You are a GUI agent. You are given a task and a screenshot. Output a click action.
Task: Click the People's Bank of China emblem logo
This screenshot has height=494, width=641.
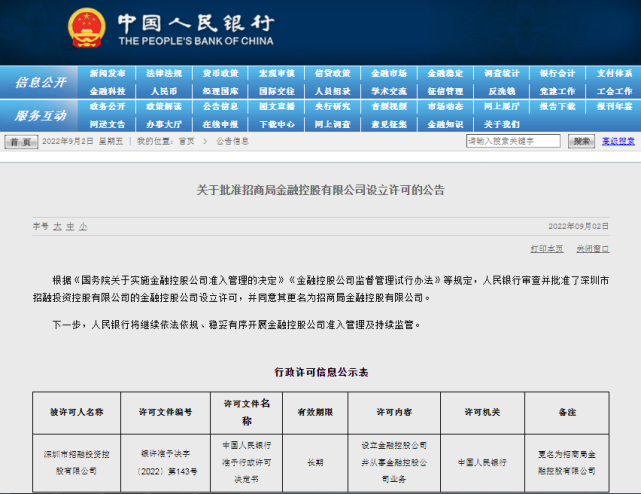tap(85, 30)
